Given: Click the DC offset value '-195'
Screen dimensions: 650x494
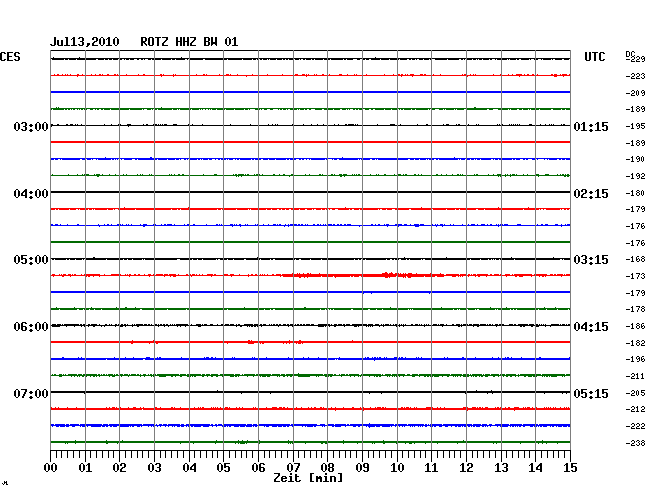Looking at the screenshot, I should click(635, 126).
